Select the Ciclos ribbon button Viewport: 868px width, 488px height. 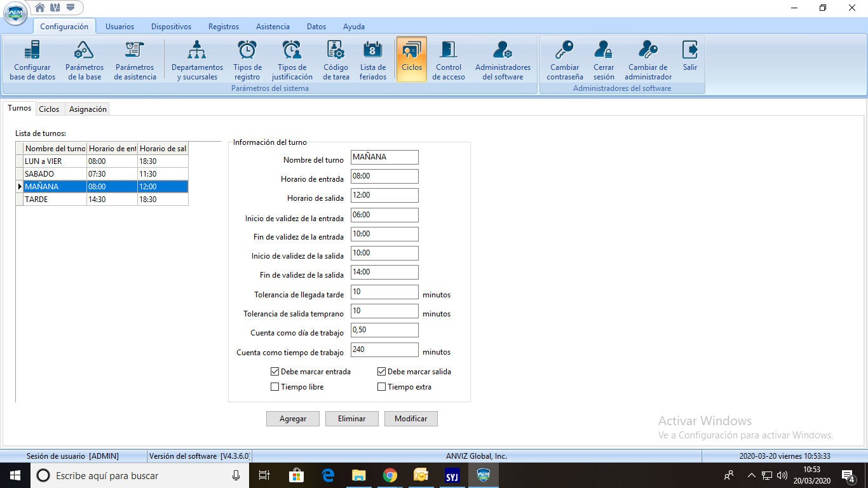pyautogui.click(x=412, y=60)
